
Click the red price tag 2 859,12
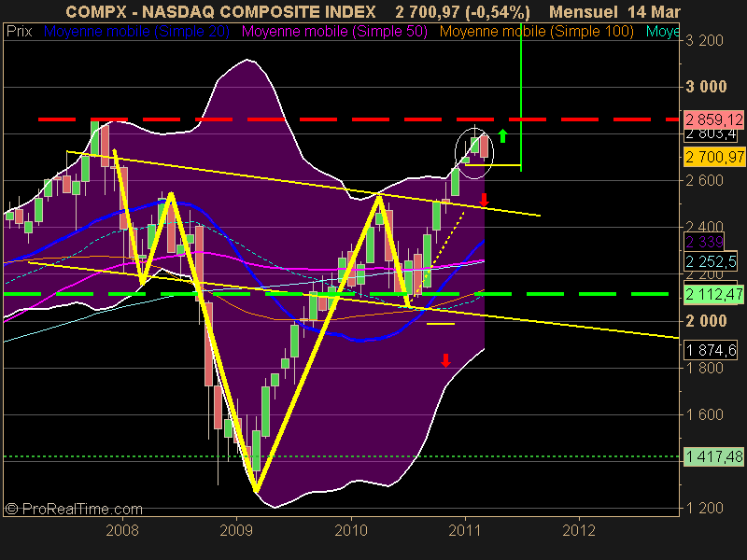point(713,119)
